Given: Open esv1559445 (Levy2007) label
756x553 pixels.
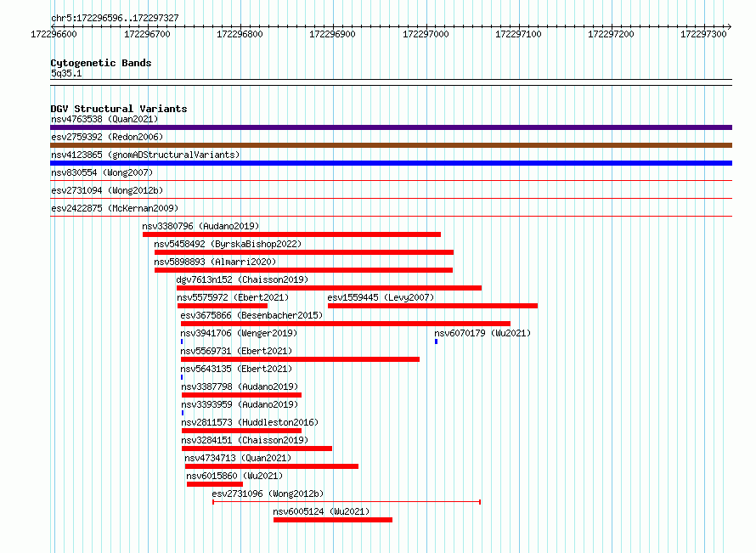Looking at the screenshot, I should click(381, 297).
